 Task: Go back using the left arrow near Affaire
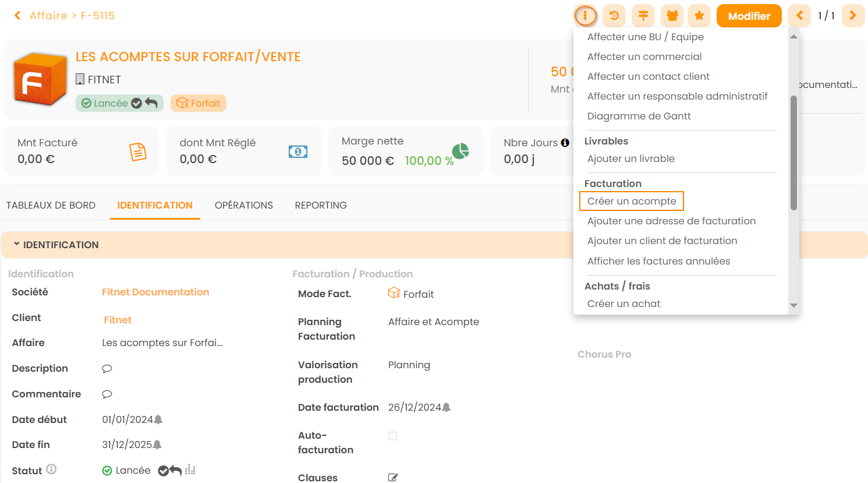point(17,16)
